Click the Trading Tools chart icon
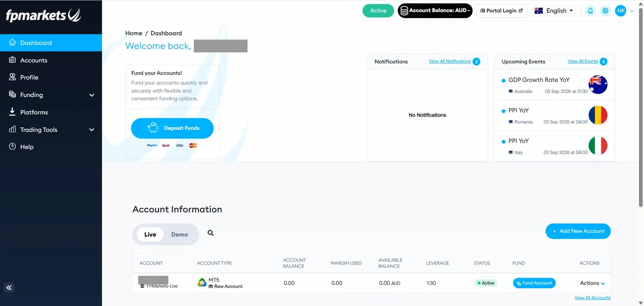The width and height of the screenshot is (644, 306). (12, 129)
